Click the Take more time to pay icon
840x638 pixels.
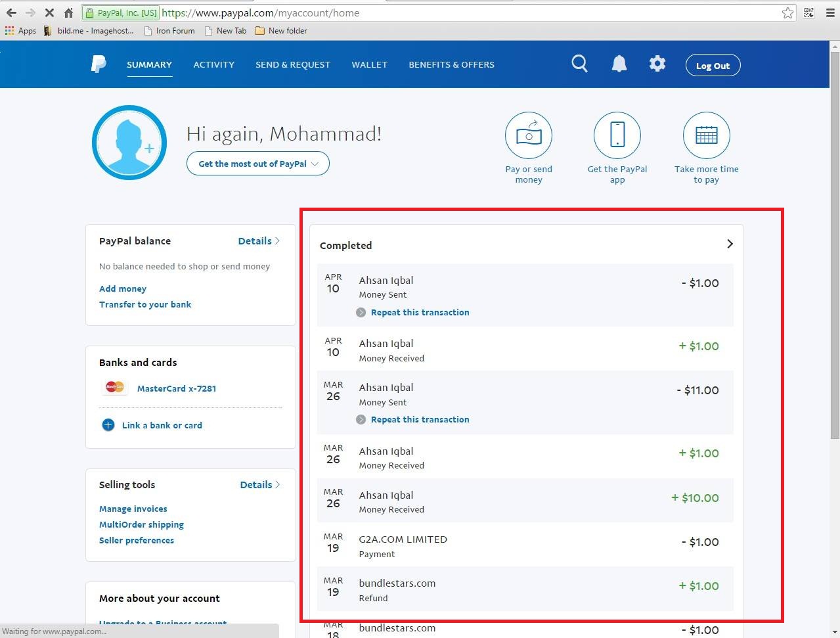click(x=707, y=135)
